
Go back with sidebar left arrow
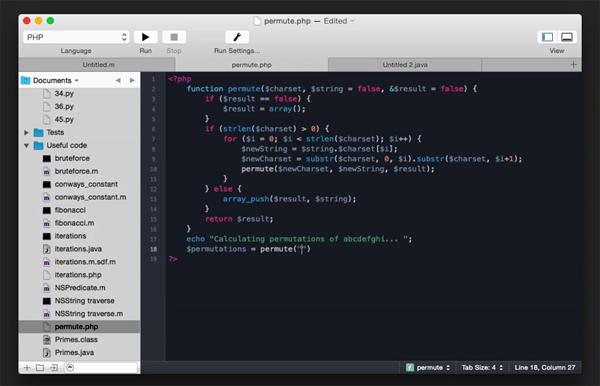[x=118, y=80]
